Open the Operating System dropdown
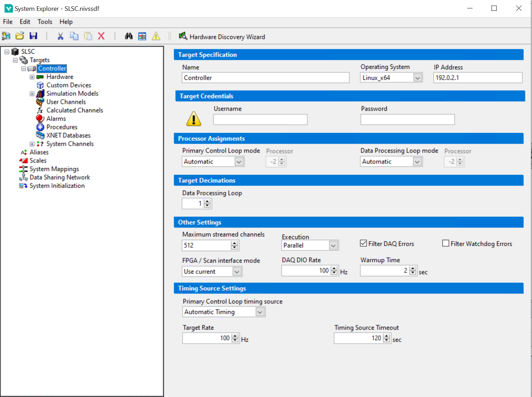Screen dimensions: 532x397 click(417, 78)
